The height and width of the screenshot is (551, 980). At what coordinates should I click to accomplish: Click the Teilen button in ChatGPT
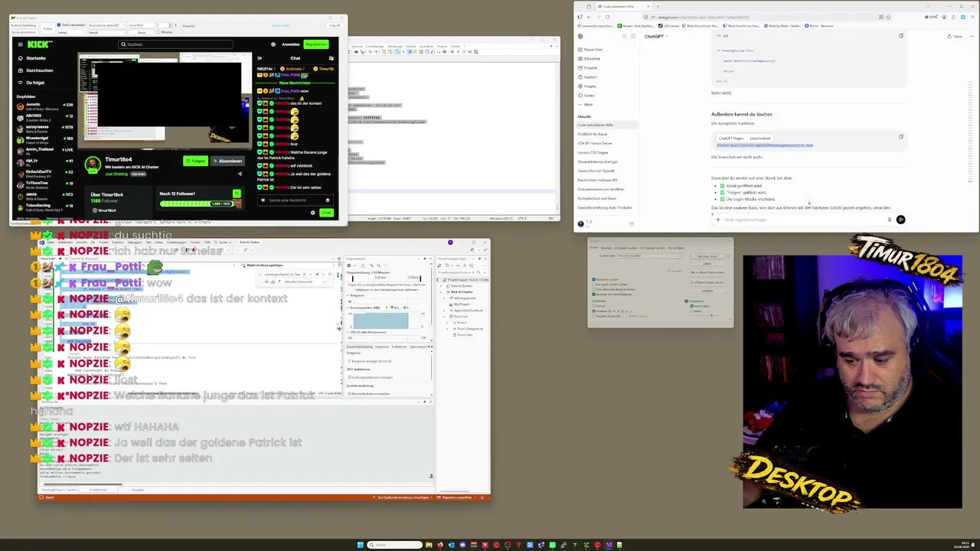(955, 36)
